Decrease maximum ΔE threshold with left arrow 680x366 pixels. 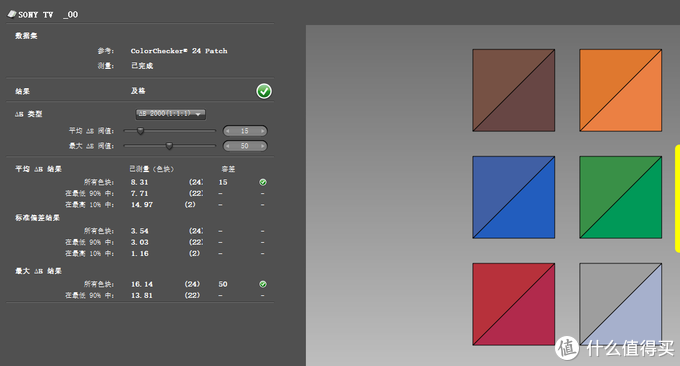click(x=228, y=146)
